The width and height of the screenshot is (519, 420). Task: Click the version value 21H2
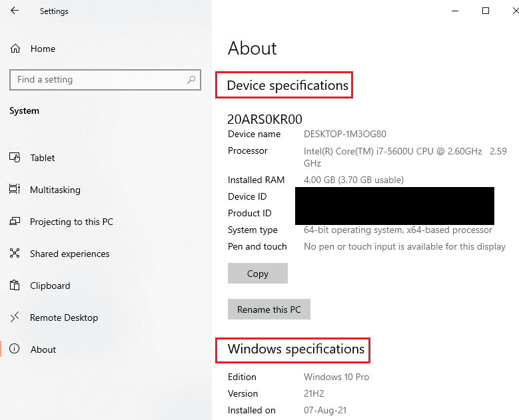[314, 393]
